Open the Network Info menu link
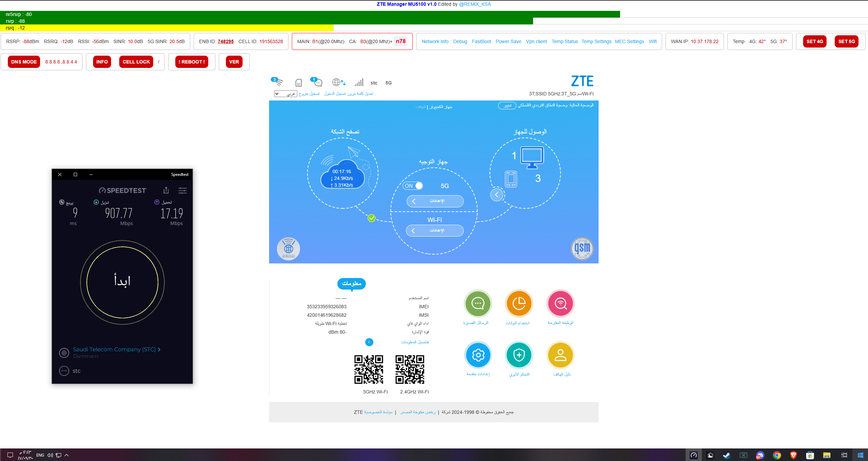 (435, 41)
